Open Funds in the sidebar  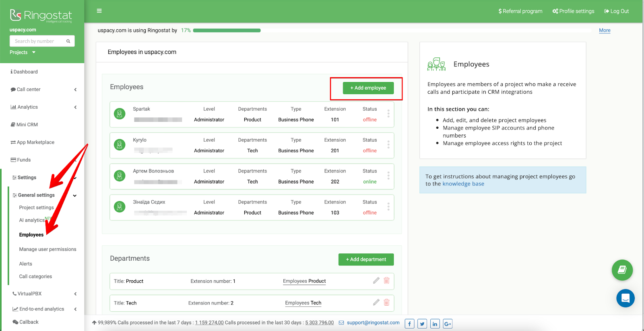(x=21, y=160)
